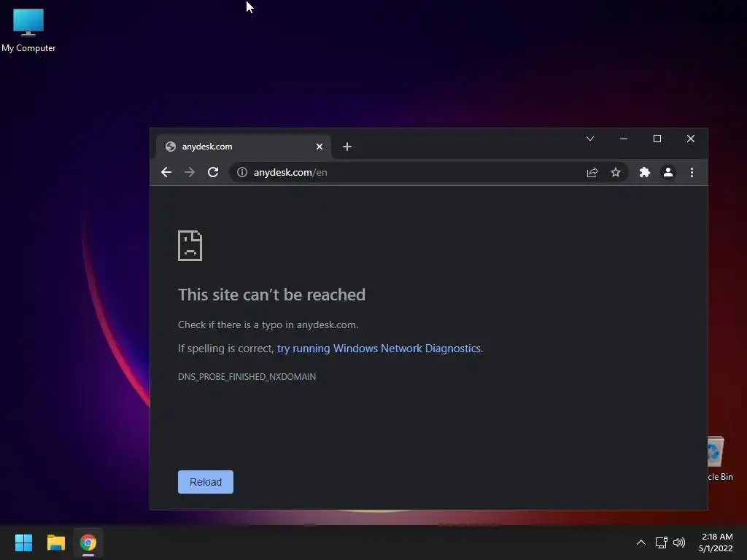Open the Extensions puzzle icon
Viewport: 747px width, 560px height.
point(645,172)
